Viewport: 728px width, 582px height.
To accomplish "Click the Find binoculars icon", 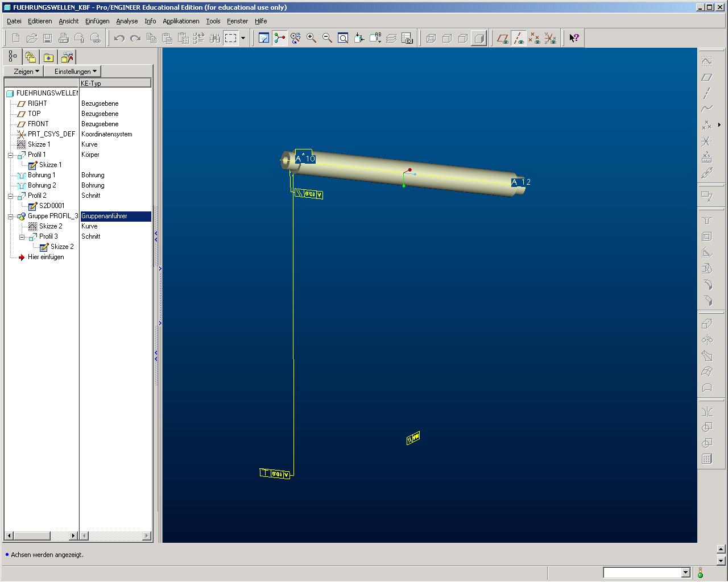I will point(215,38).
